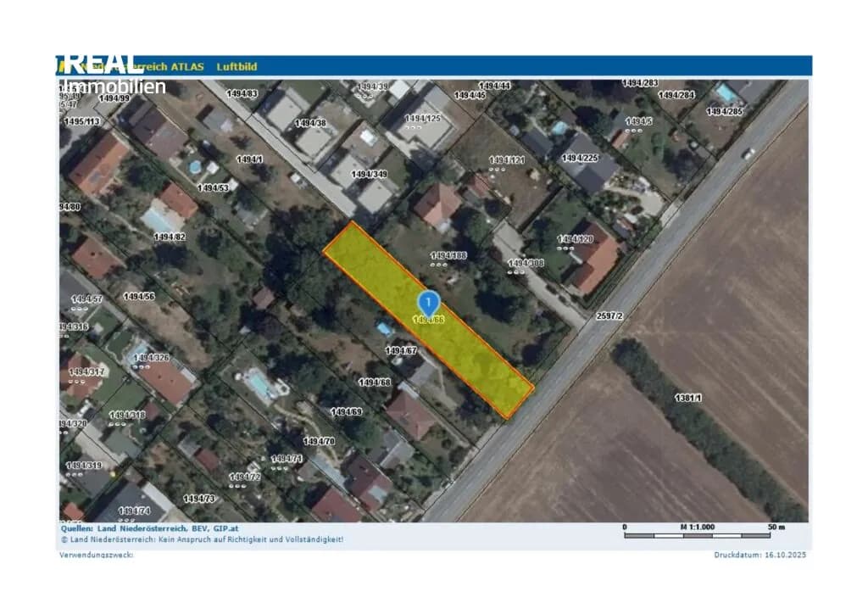Click parcel label 1494/326
Screen dimensions: 868x614
coord(151,358)
